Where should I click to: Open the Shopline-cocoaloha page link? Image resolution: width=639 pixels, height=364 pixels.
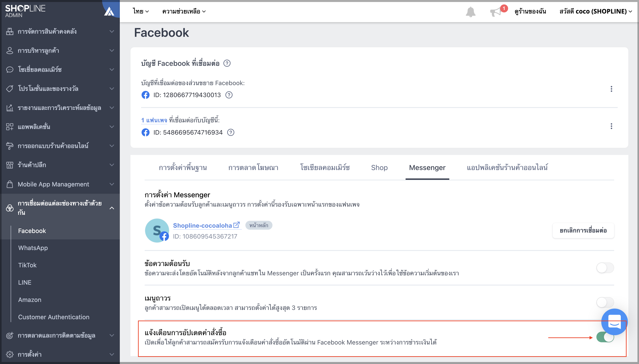202,225
